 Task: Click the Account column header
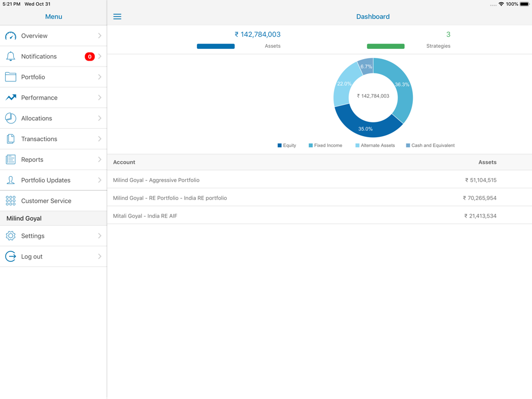click(x=124, y=162)
